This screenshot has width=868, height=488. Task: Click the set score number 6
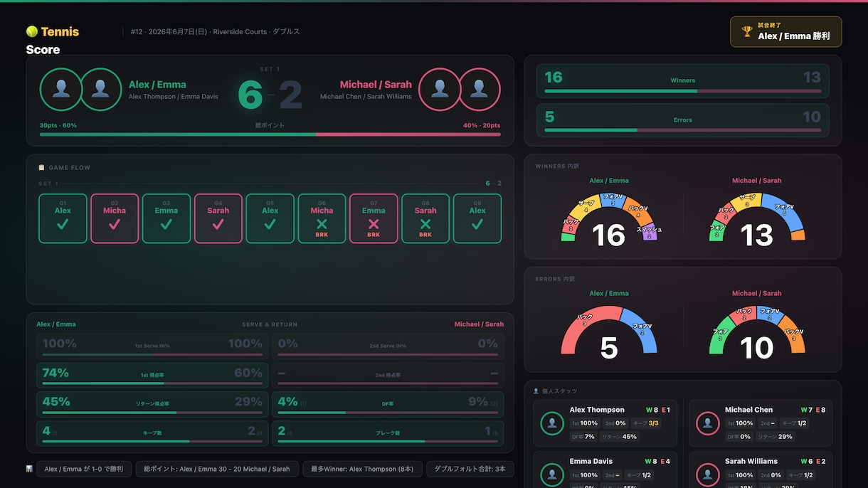coord(250,95)
